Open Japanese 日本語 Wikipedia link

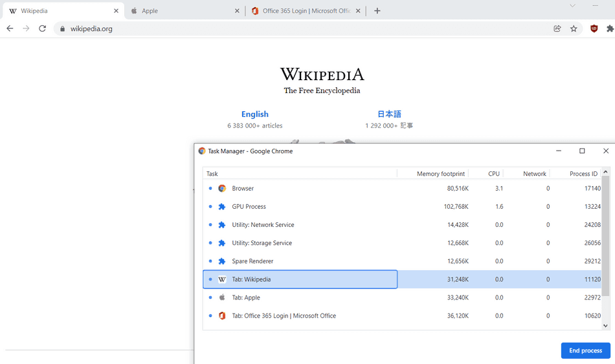click(389, 114)
